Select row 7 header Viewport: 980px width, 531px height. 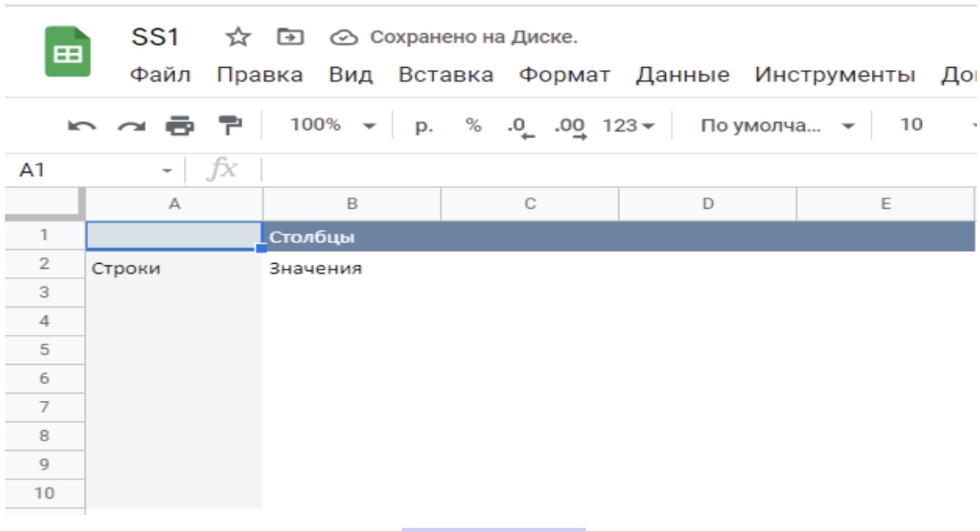click(x=44, y=407)
